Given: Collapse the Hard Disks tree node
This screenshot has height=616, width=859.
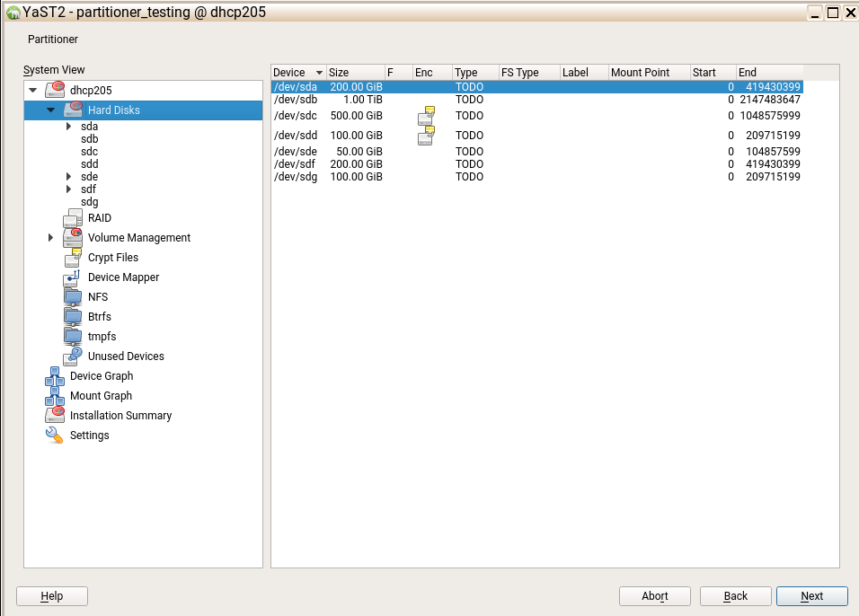Looking at the screenshot, I should pyautogui.click(x=50, y=110).
